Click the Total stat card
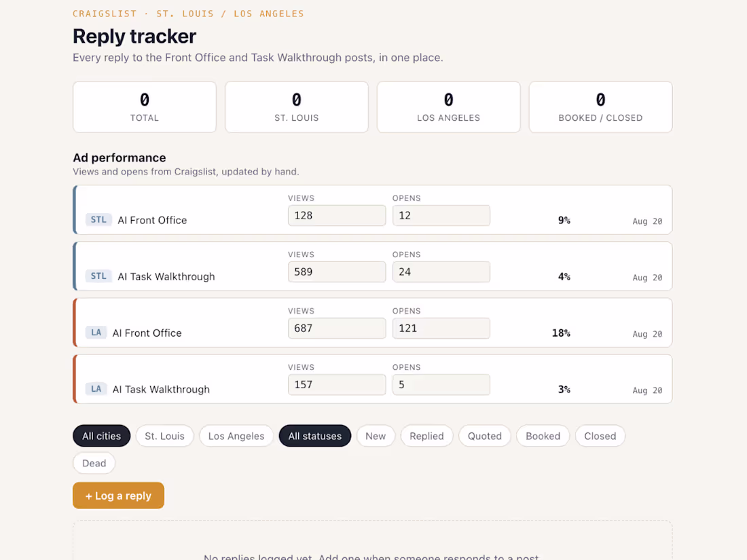Viewport: 747px width, 560px height. [145, 107]
